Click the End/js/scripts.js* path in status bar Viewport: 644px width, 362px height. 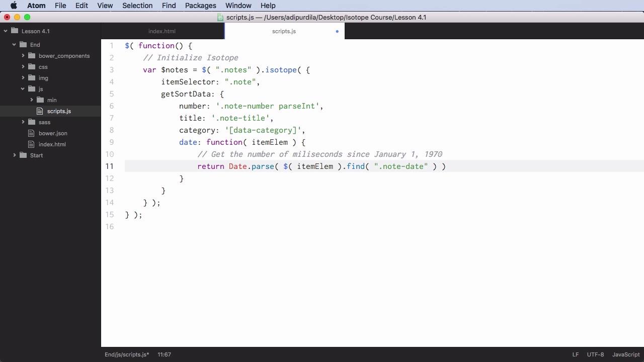click(x=127, y=354)
